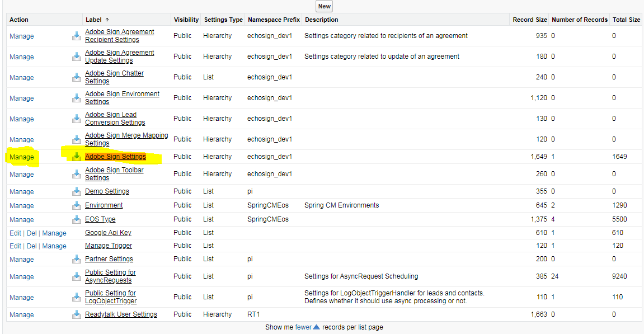Click download icon next to Partner Settings
644x334 pixels.
pyautogui.click(x=77, y=259)
